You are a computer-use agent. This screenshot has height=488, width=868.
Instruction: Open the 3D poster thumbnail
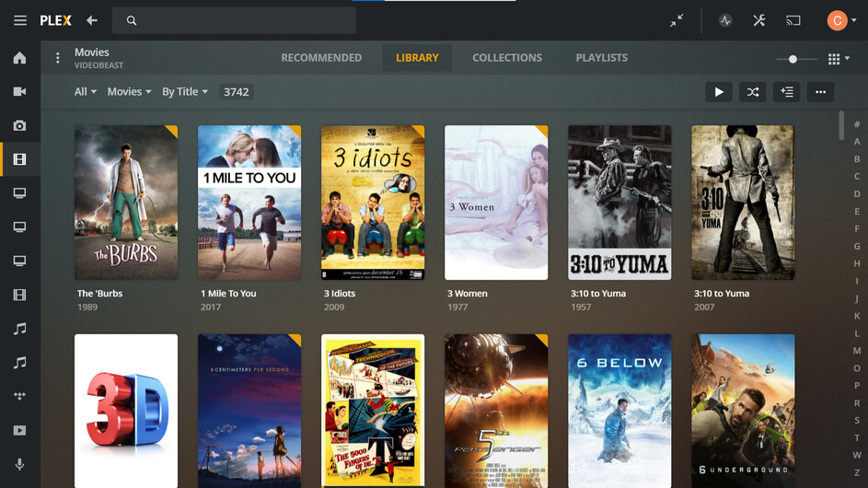tap(126, 411)
